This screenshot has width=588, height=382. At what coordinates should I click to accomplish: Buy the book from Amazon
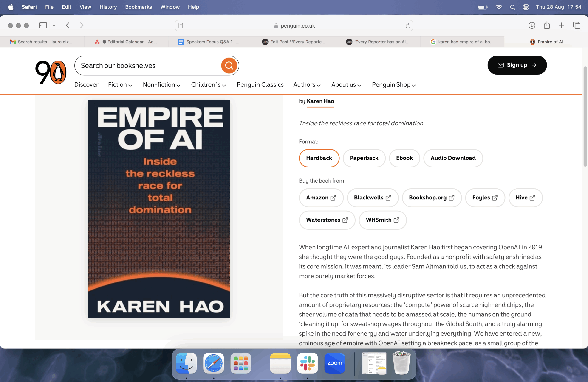[x=321, y=198]
